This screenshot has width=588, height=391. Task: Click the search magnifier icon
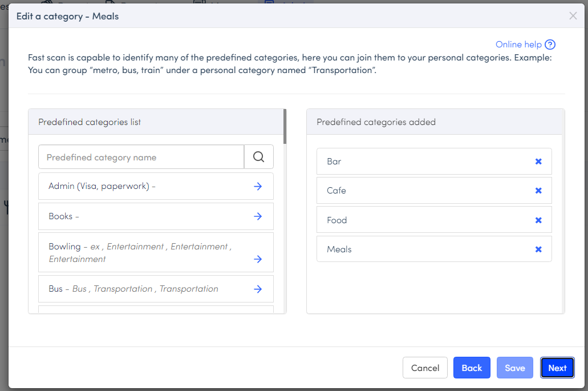click(x=258, y=157)
